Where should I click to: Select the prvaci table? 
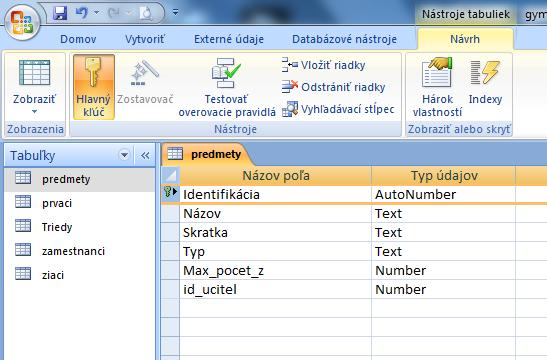pos(80,203)
